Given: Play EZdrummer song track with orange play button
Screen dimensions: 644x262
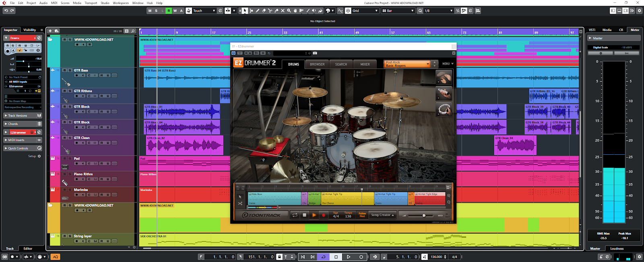Looking at the screenshot, I should [x=314, y=215].
